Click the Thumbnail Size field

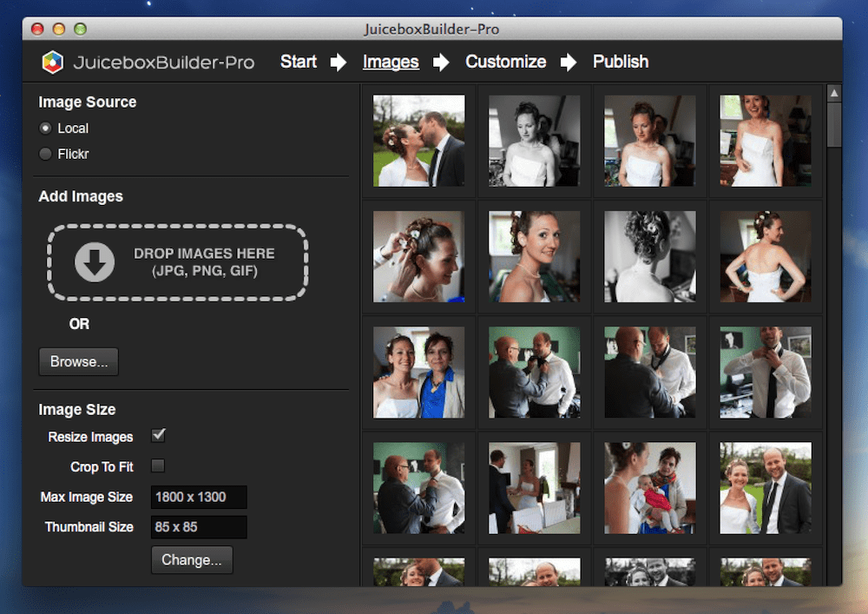tap(199, 527)
